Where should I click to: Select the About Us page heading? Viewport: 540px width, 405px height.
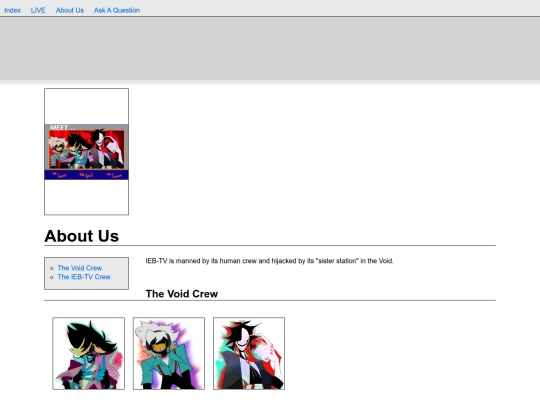82,236
